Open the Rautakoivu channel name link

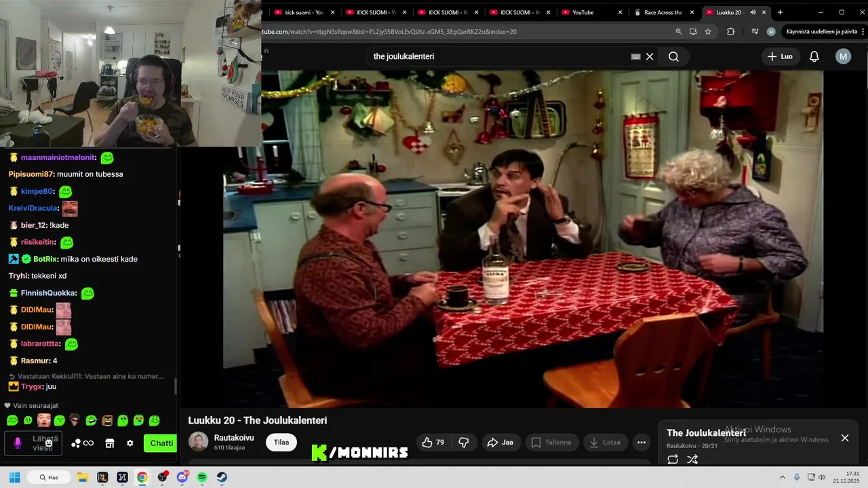pyautogui.click(x=234, y=438)
